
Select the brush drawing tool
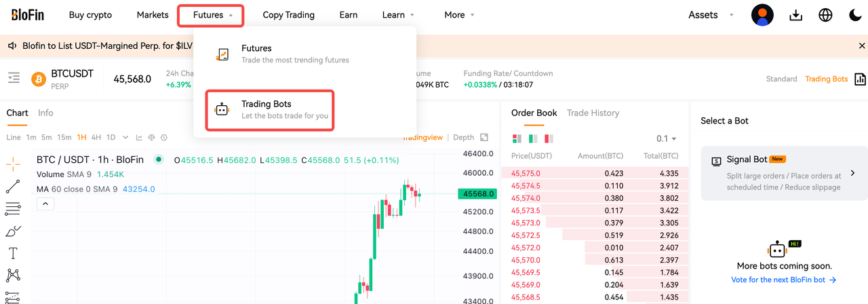tap(13, 231)
